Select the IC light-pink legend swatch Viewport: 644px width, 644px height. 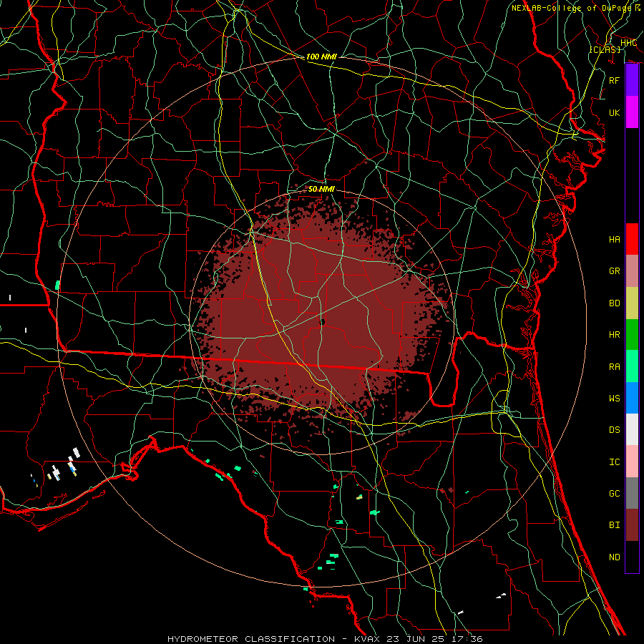(632, 462)
